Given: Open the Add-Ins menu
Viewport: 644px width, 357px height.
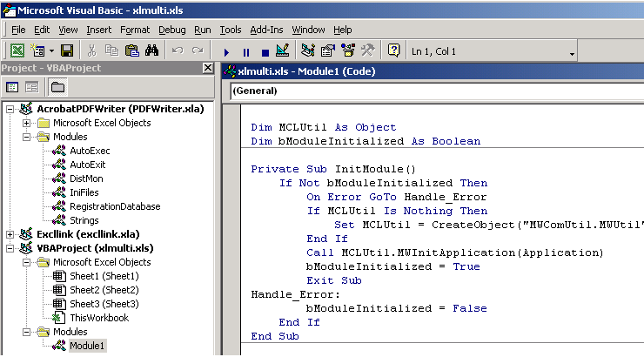Looking at the screenshot, I should [266, 30].
